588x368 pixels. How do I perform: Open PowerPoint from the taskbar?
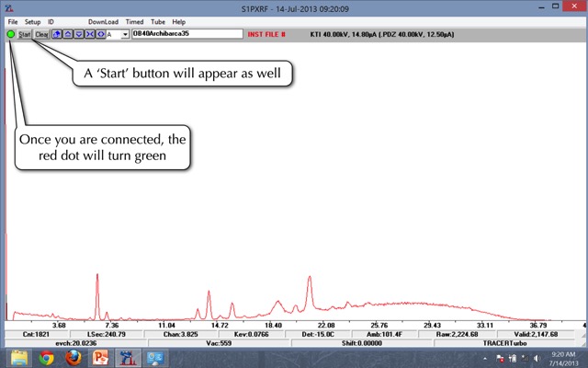click(x=100, y=357)
